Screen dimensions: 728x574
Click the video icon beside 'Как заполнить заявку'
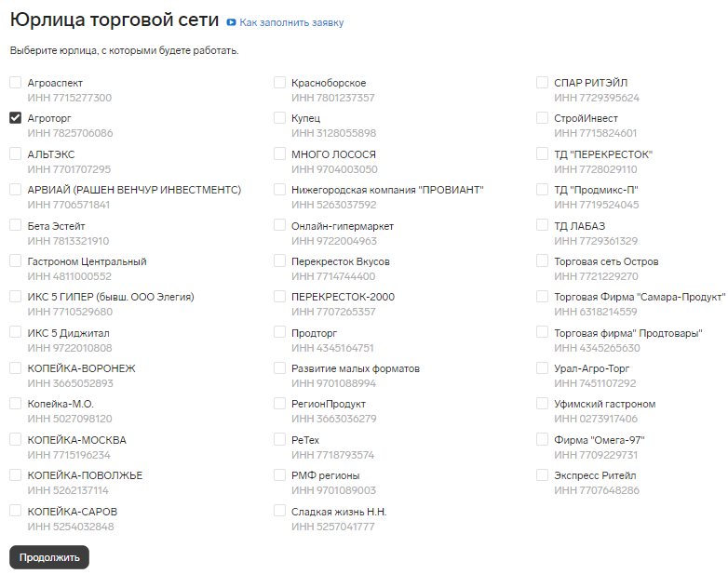[231, 22]
